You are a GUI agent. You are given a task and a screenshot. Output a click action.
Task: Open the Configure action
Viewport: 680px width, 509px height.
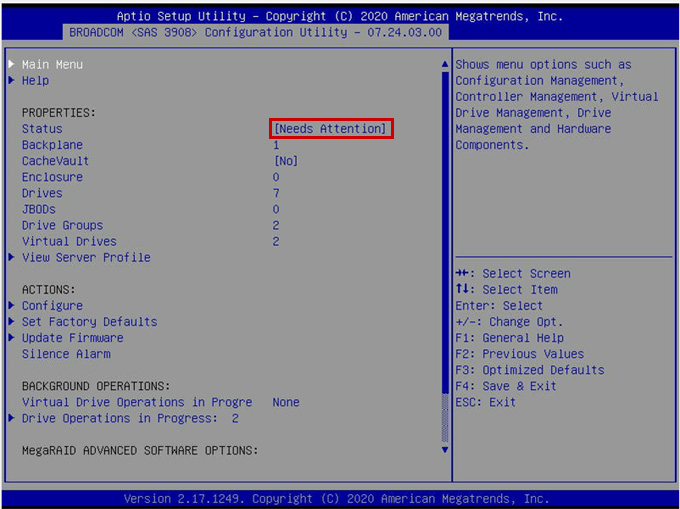(x=52, y=306)
